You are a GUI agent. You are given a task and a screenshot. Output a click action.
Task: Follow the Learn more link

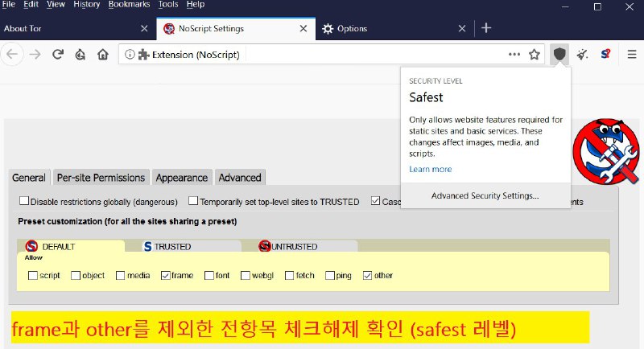pyautogui.click(x=431, y=169)
